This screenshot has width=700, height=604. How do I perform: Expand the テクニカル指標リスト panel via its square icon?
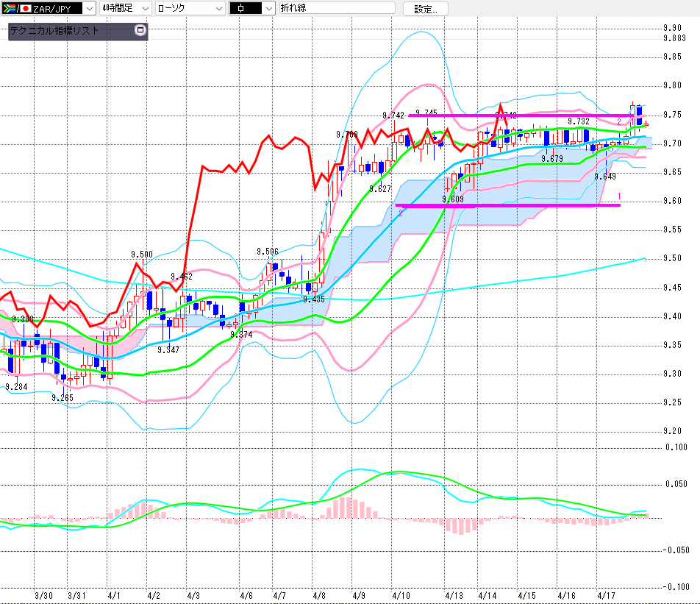(x=140, y=31)
